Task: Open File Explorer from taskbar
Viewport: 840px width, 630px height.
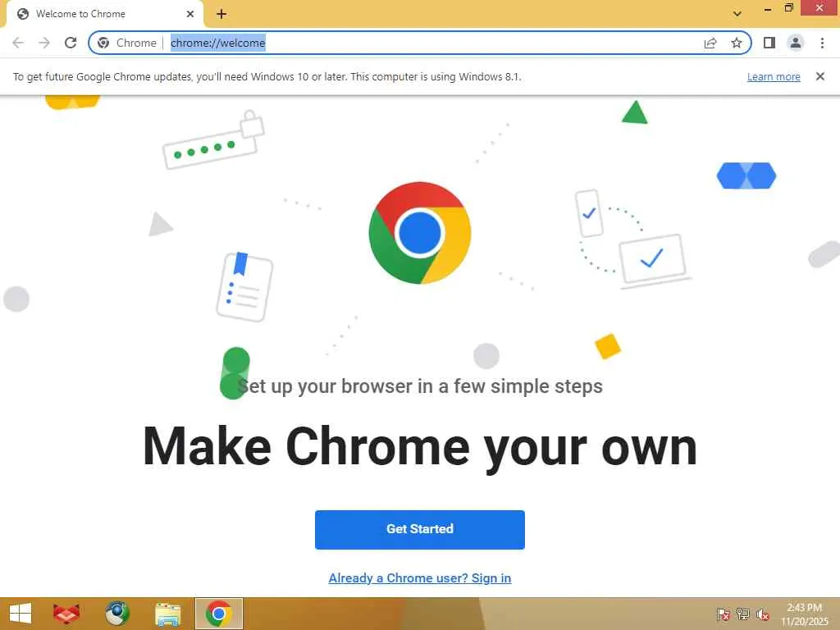Action: (168, 614)
